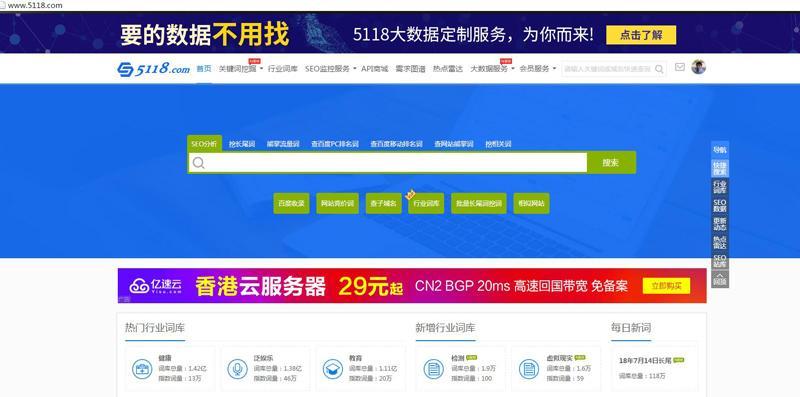Open 行业词库 in the top navigation
This screenshot has height=397, width=800.
pyautogui.click(x=283, y=68)
